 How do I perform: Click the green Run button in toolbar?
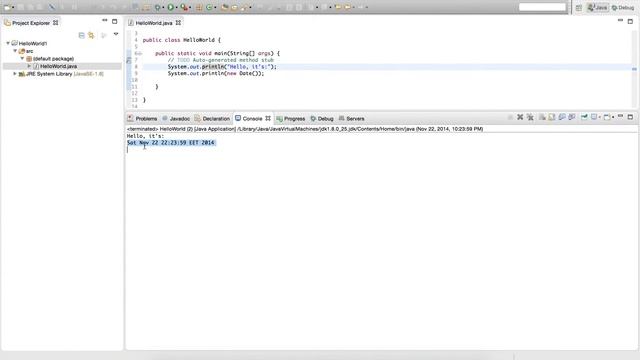pos(171,7)
